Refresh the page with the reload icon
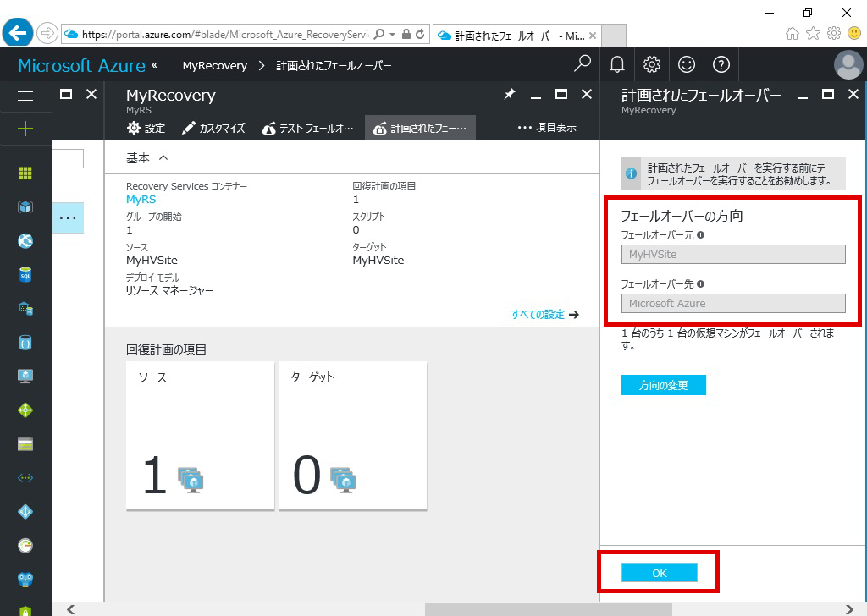The height and width of the screenshot is (616, 867). 420,34
